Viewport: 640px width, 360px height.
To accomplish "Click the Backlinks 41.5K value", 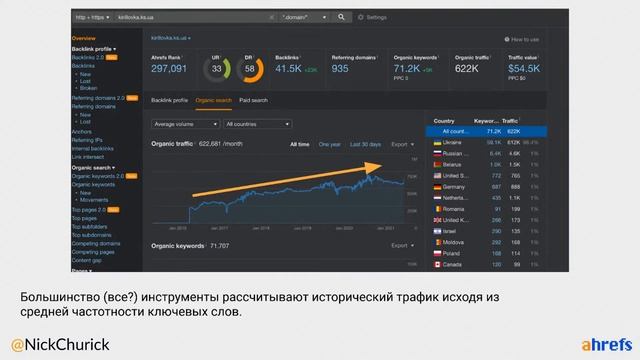I will (x=288, y=69).
